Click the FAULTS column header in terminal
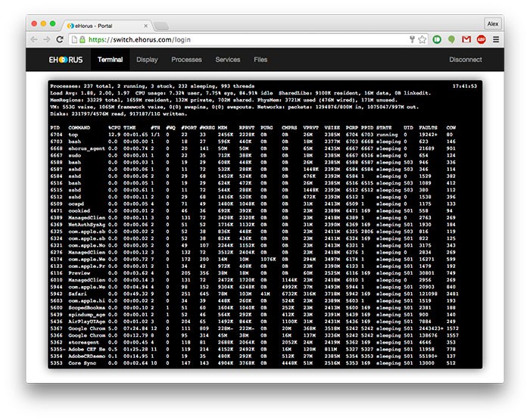Viewport: 530px width, 420px height. (x=428, y=128)
